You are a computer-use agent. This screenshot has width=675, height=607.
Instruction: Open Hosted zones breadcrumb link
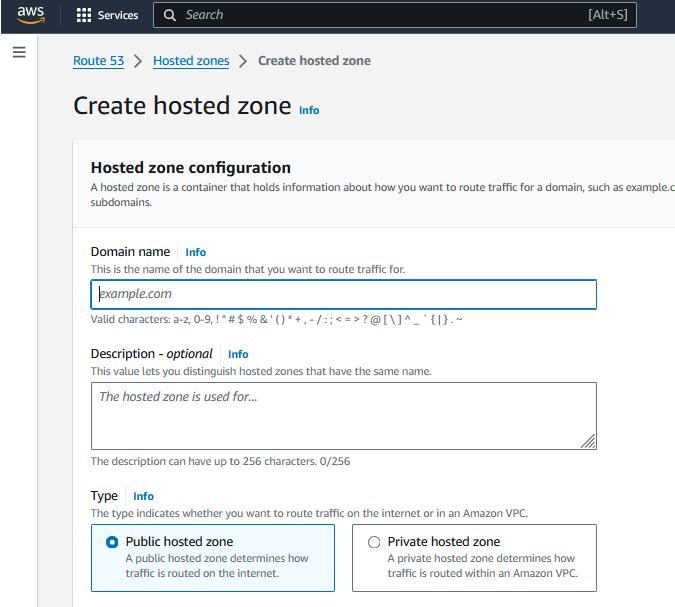(x=191, y=61)
